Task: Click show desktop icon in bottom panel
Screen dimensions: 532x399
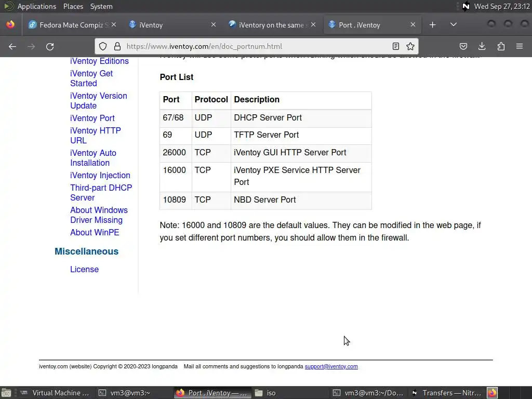Action: (x=6, y=393)
